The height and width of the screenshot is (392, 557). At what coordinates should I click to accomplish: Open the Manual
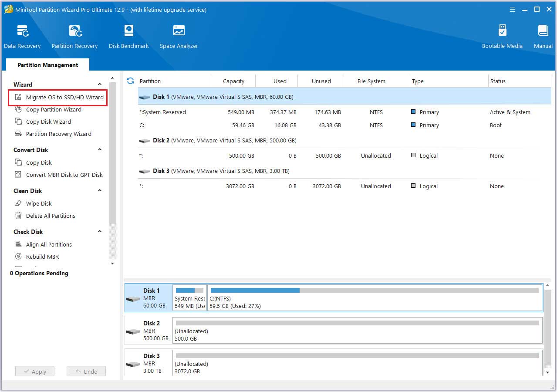click(542, 35)
